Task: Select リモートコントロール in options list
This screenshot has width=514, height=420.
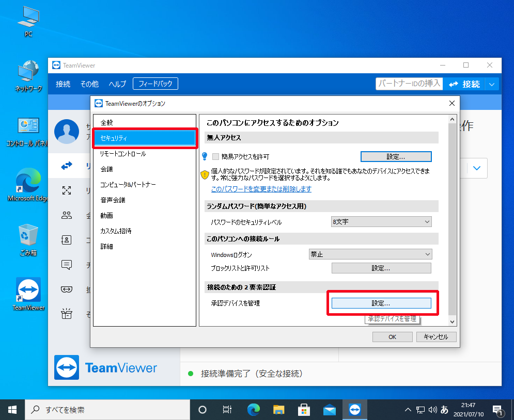Action: pyautogui.click(x=123, y=154)
